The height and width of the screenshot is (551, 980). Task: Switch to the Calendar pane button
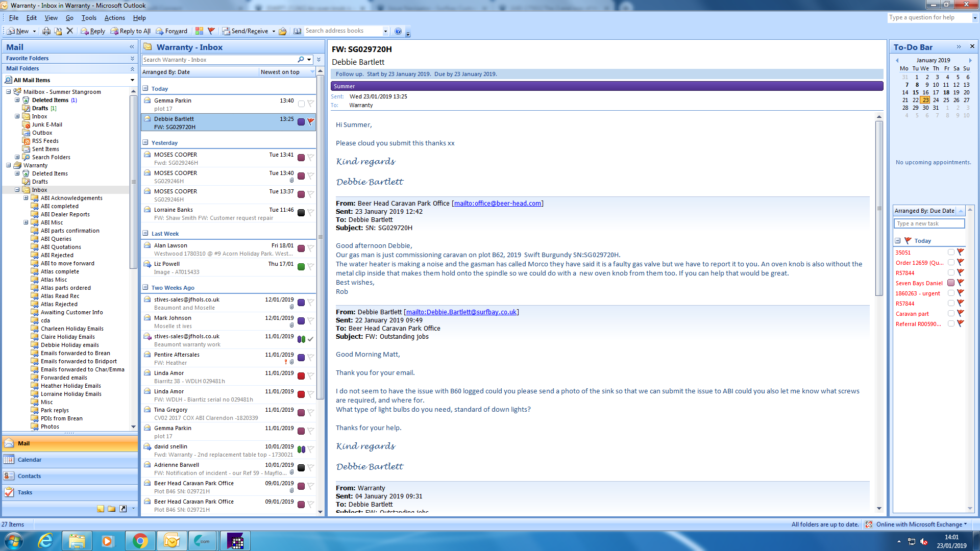30,460
